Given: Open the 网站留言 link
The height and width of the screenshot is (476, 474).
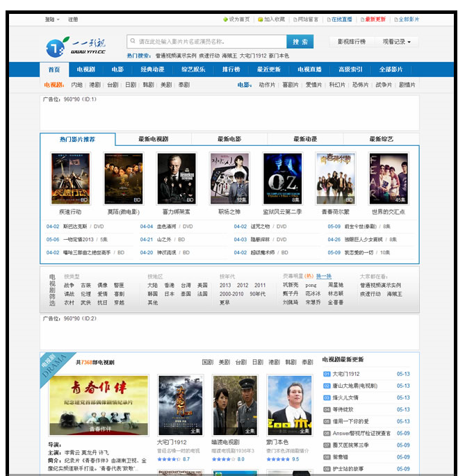Looking at the screenshot, I should (x=306, y=19).
